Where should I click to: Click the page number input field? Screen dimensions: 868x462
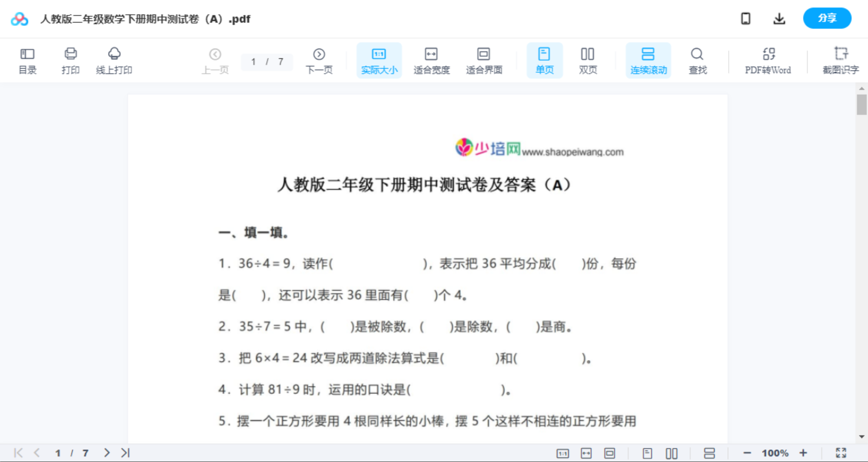pyautogui.click(x=267, y=61)
